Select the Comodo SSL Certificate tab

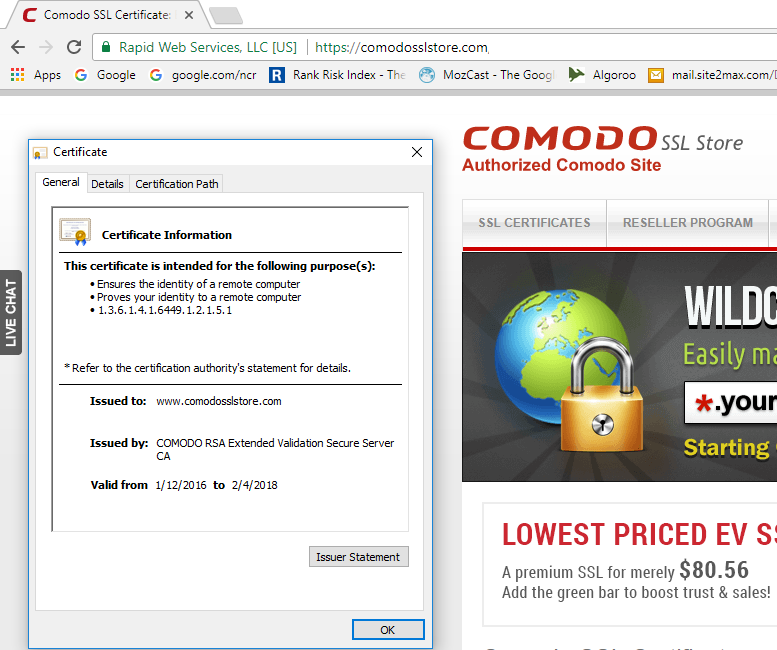[106, 15]
